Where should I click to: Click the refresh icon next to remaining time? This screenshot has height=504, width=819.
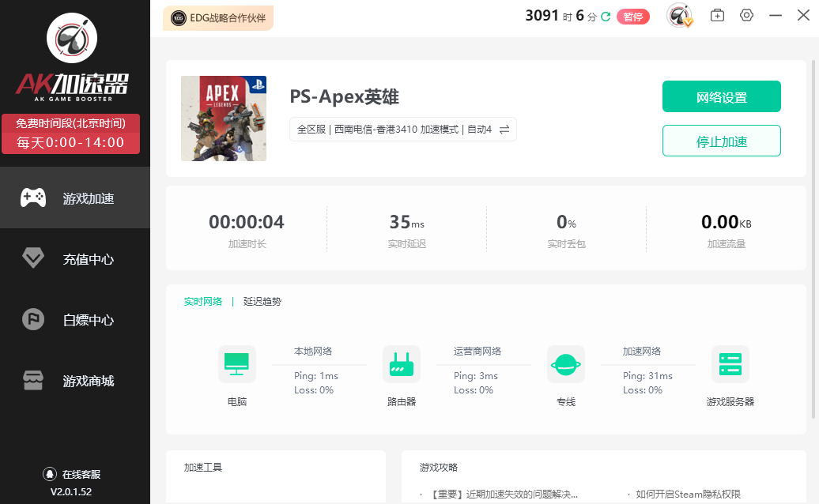[606, 17]
